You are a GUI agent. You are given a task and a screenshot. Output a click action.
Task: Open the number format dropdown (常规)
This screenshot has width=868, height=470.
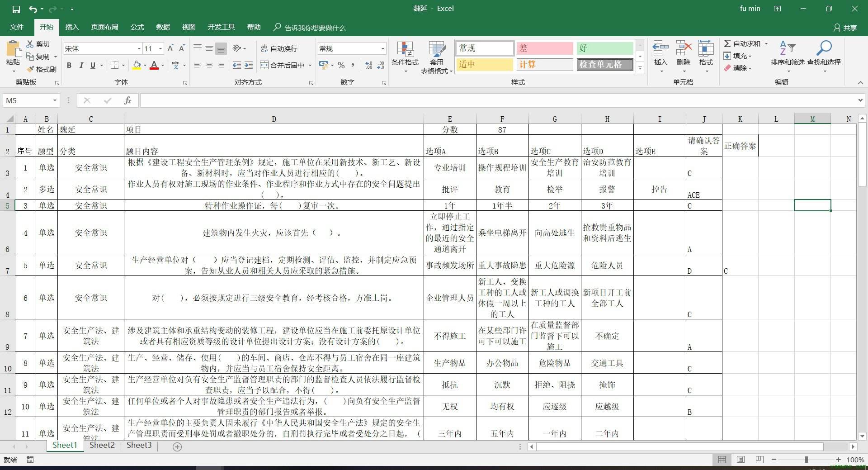click(x=382, y=48)
